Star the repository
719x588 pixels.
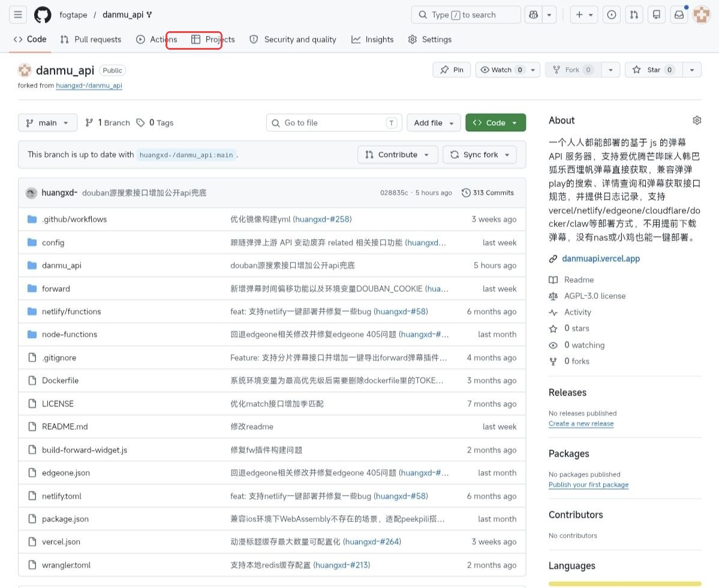(649, 70)
